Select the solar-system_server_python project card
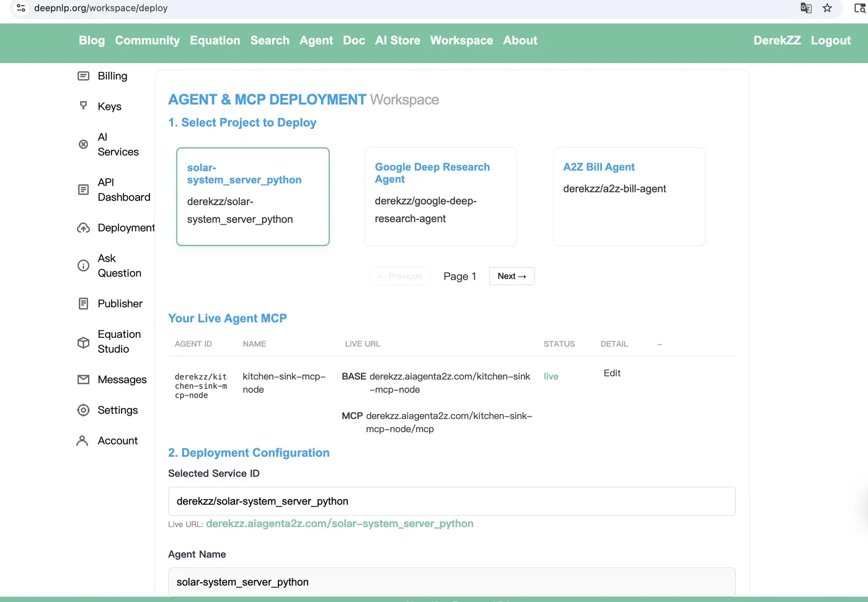 click(253, 197)
